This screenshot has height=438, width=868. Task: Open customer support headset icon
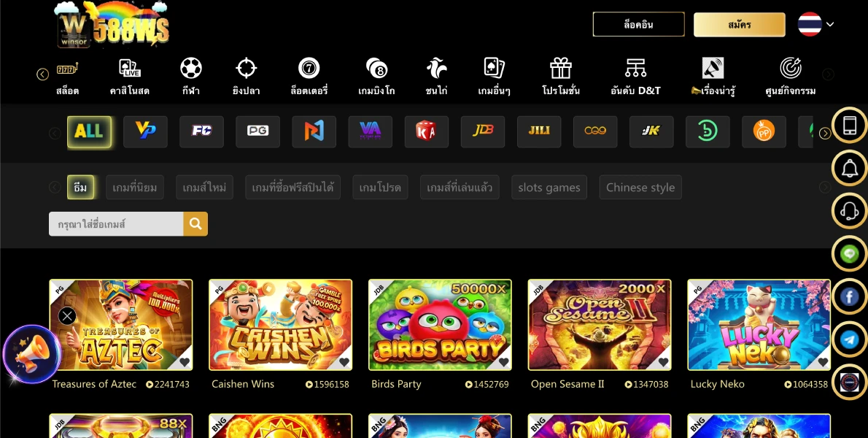(x=849, y=212)
